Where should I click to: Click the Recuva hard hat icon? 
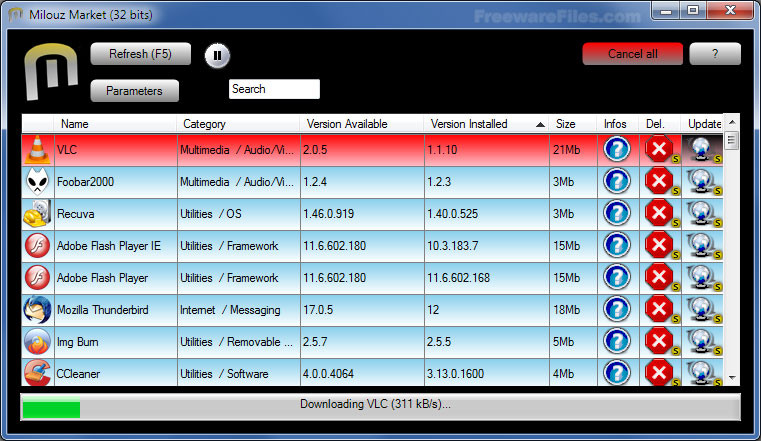pyautogui.click(x=37, y=213)
